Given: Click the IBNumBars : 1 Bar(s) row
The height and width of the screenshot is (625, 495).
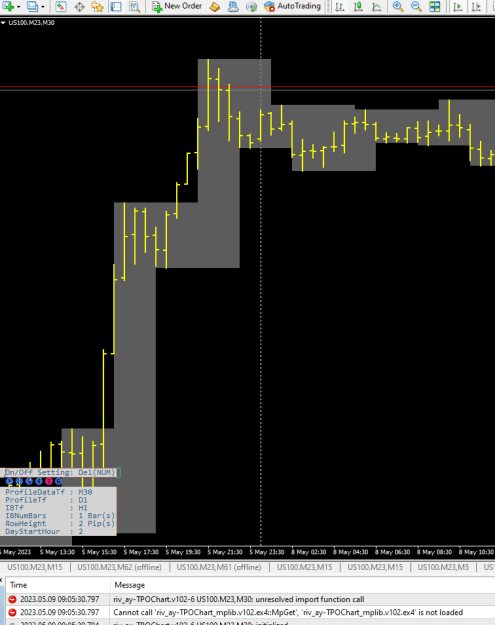Looking at the screenshot, I should click(60, 516).
